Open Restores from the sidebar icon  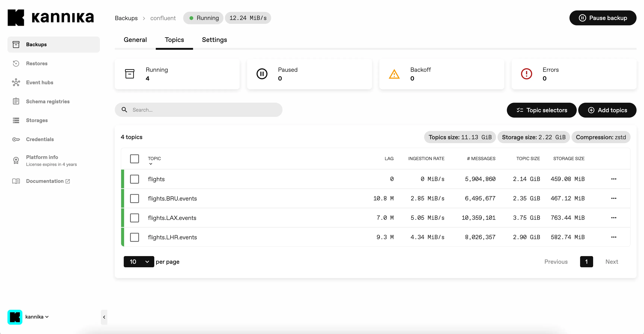16,64
